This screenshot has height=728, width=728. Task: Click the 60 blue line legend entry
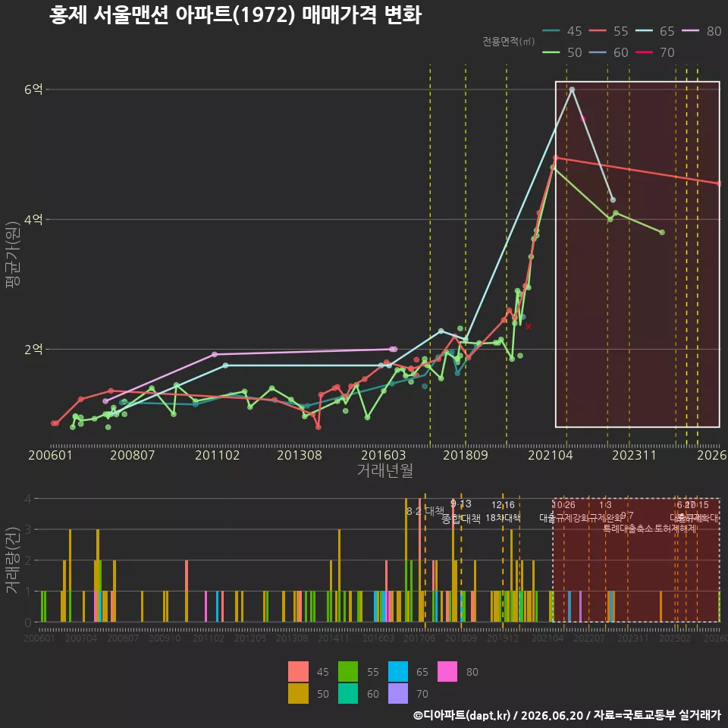click(608, 52)
